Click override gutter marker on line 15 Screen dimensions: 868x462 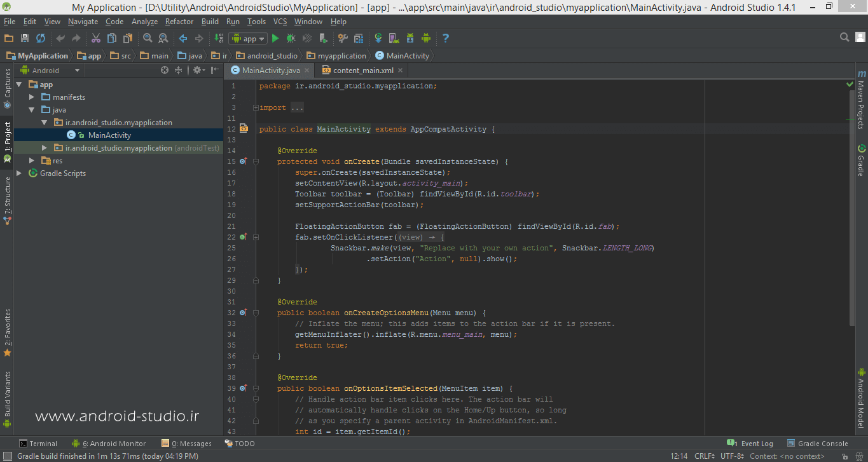(x=243, y=161)
